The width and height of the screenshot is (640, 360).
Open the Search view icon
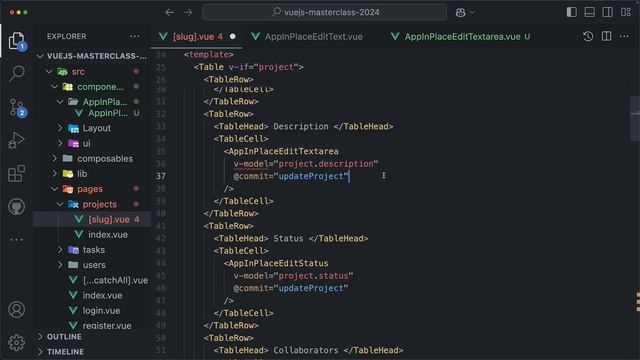coord(17,73)
